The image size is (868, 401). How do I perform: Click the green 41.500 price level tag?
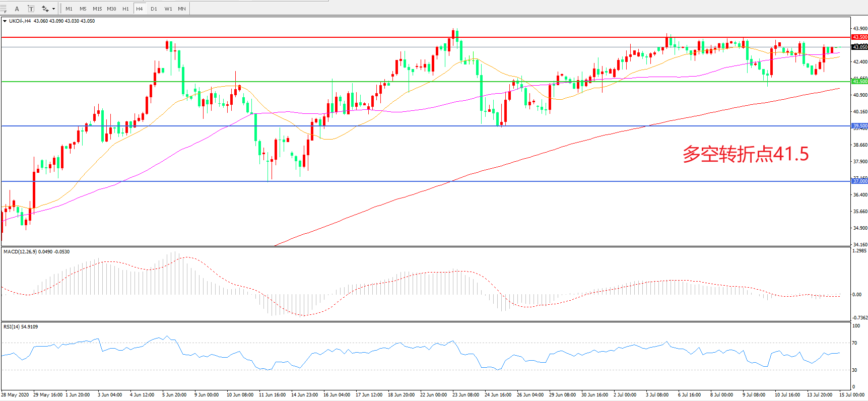859,81
